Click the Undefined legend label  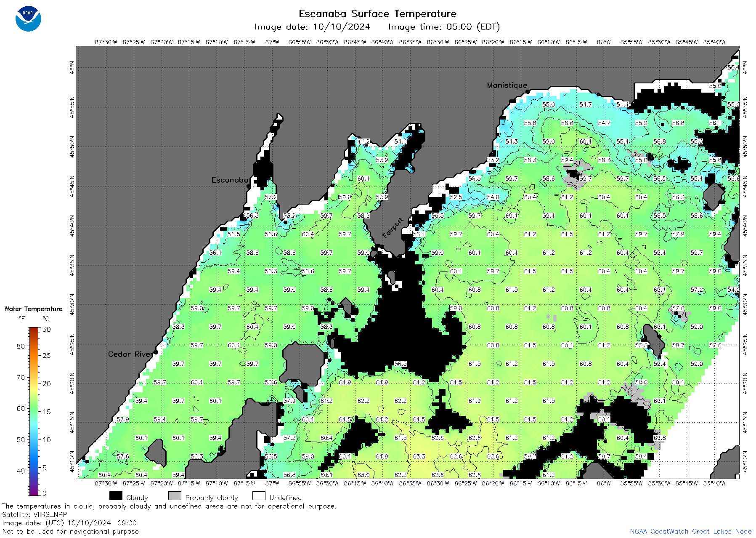pyautogui.click(x=286, y=498)
